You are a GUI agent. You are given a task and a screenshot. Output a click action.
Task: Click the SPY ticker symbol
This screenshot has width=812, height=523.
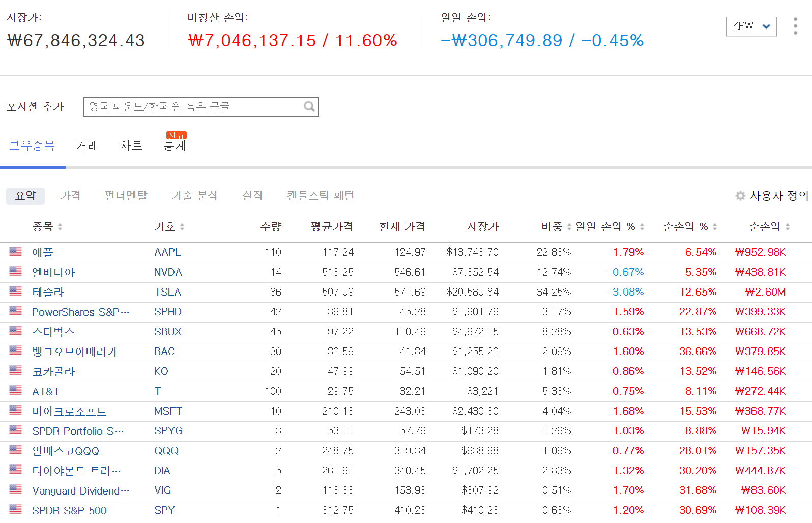click(x=164, y=510)
